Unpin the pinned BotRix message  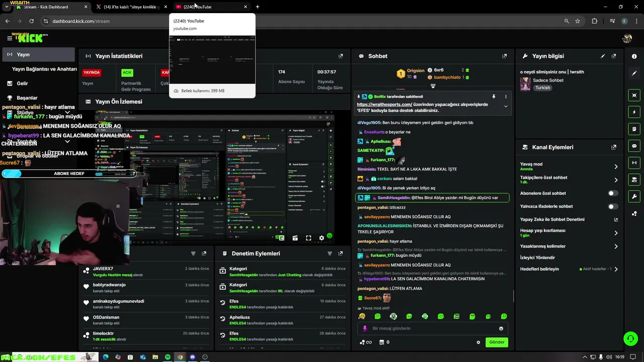click(494, 97)
